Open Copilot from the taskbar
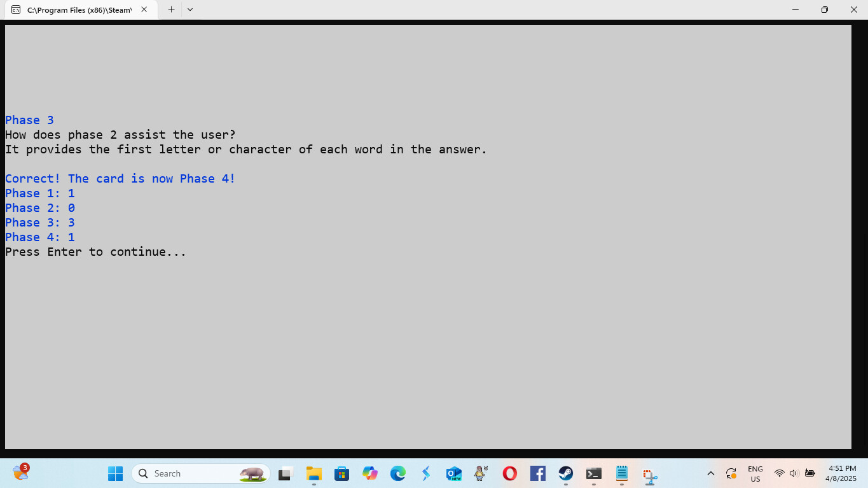 click(369, 473)
